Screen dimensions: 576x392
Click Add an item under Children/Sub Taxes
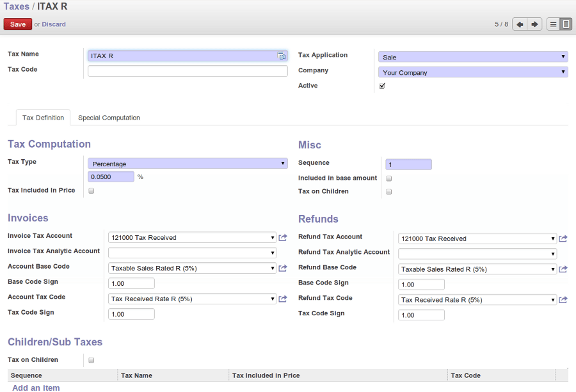(x=36, y=388)
